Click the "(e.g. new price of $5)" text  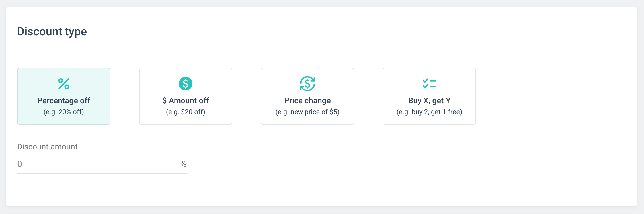pos(307,112)
